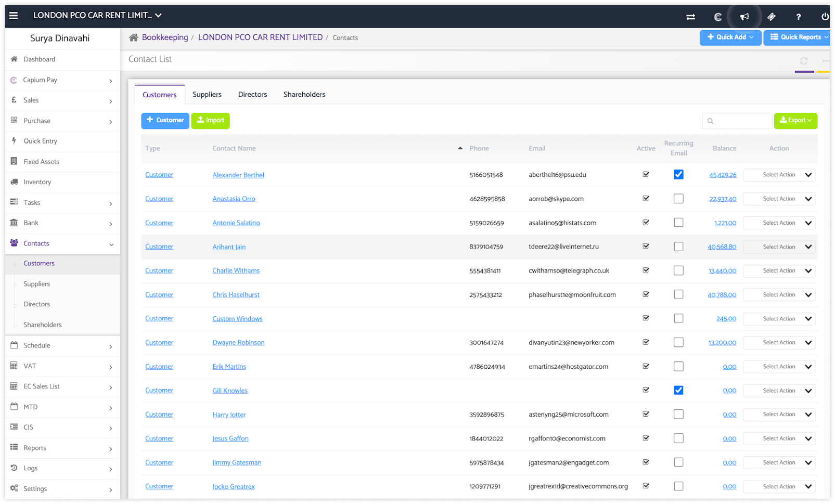
Task: Switch to the Shareholders tab
Action: [x=304, y=95]
